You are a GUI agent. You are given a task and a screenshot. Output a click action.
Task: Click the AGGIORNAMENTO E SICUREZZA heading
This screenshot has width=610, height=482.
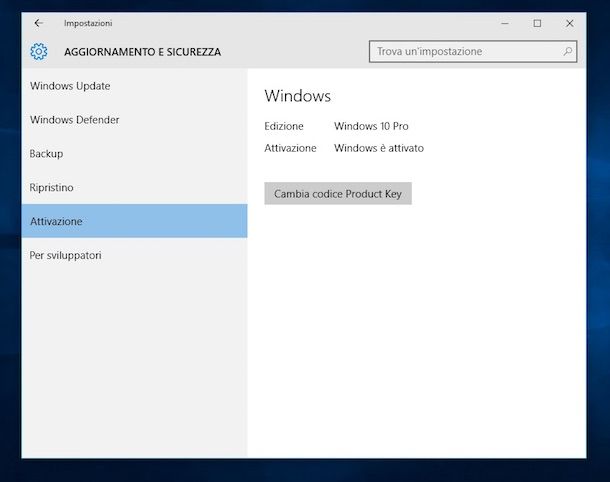(x=142, y=52)
